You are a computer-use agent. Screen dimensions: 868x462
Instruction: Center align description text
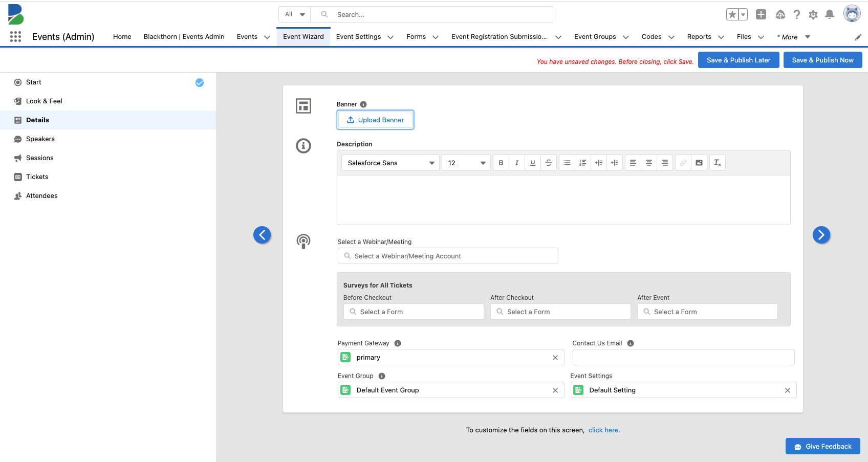click(649, 163)
